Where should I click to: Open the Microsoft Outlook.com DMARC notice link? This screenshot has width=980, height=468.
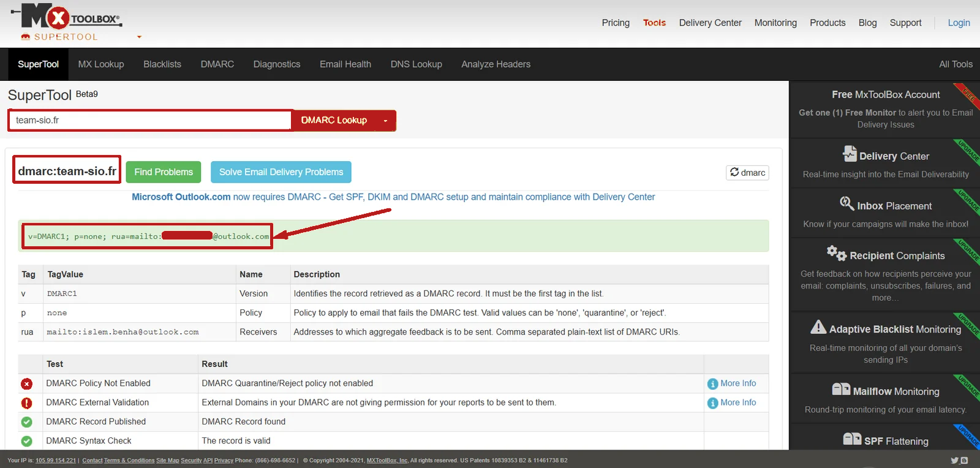pos(393,197)
